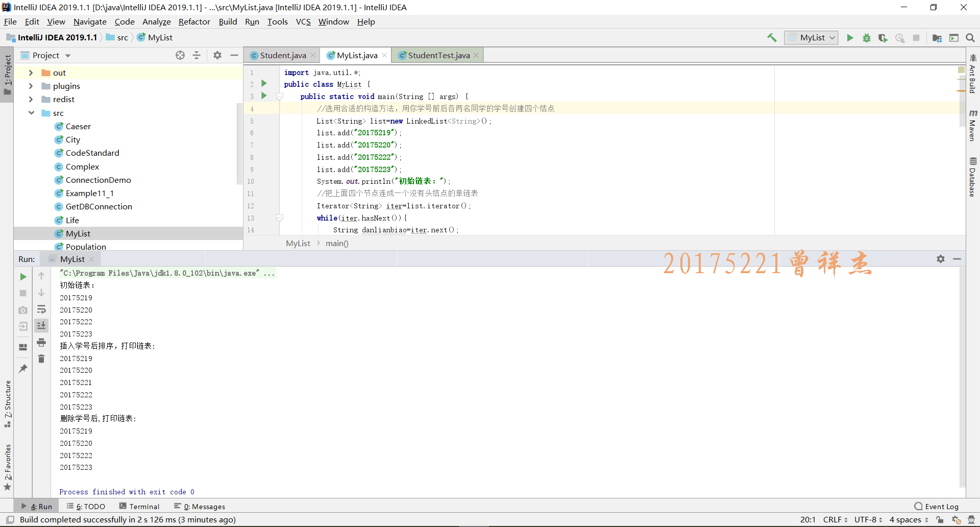This screenshot has height=527, width=980.
Task: Open the Event Log
Action: click(936, 507)
